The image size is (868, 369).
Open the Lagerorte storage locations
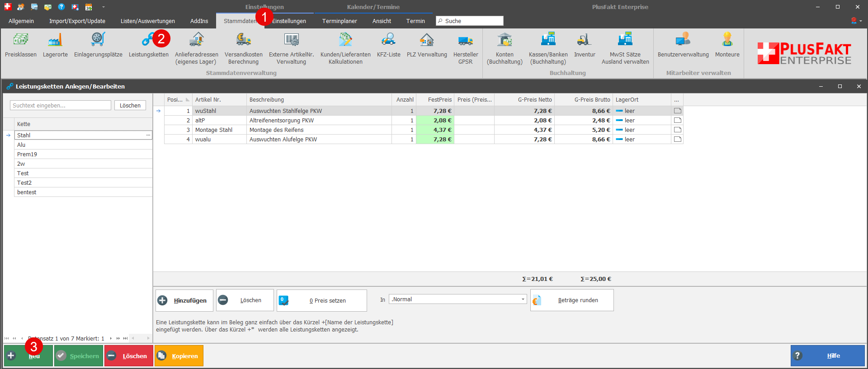tap(55, 45)
